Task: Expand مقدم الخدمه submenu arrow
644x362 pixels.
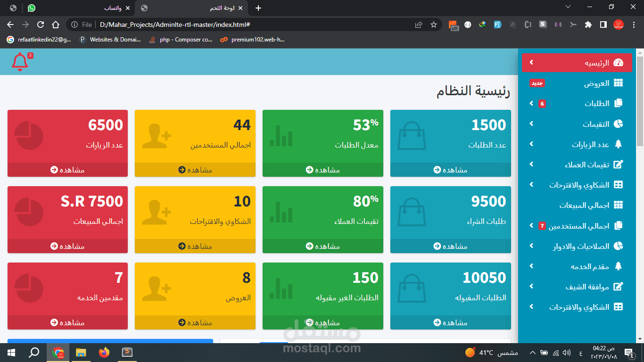Action: point(531,266)
